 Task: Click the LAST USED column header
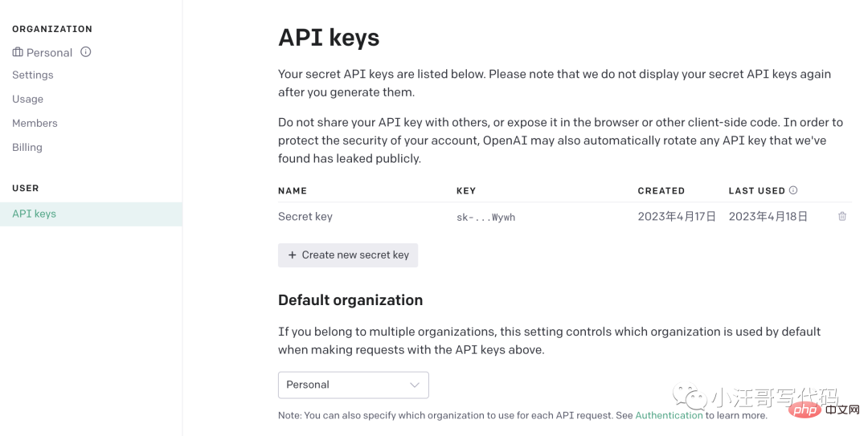coord(756,191)
